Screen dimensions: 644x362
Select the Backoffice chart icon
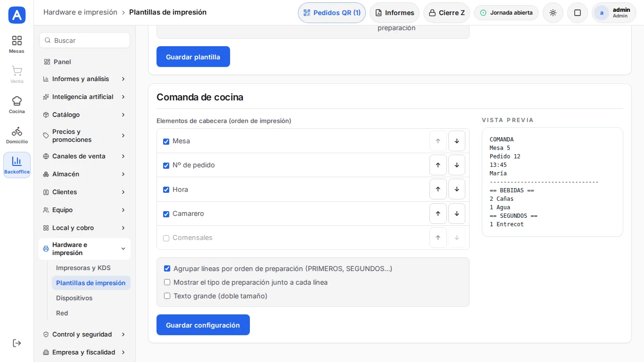click(x=17, y=165)
